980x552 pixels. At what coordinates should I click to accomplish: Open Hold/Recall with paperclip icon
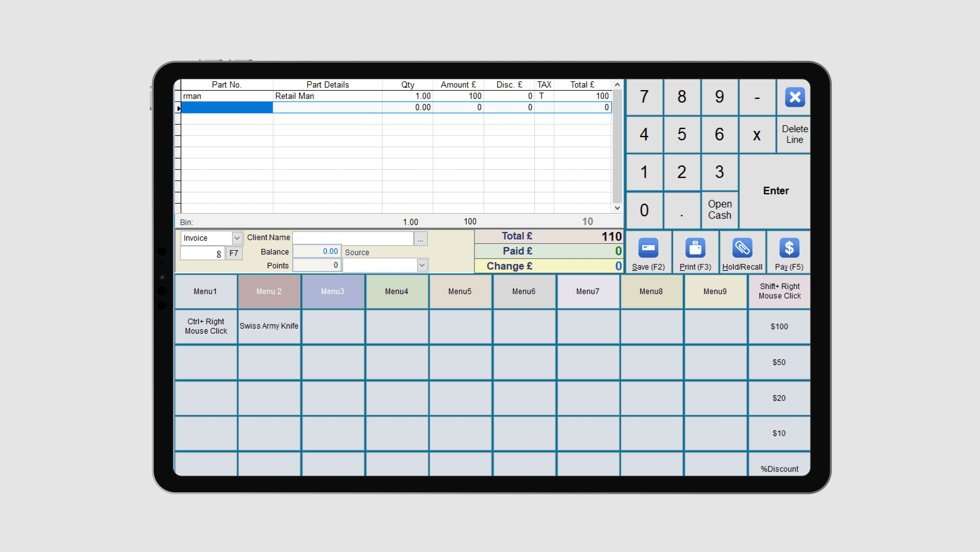tap(742, 249)
